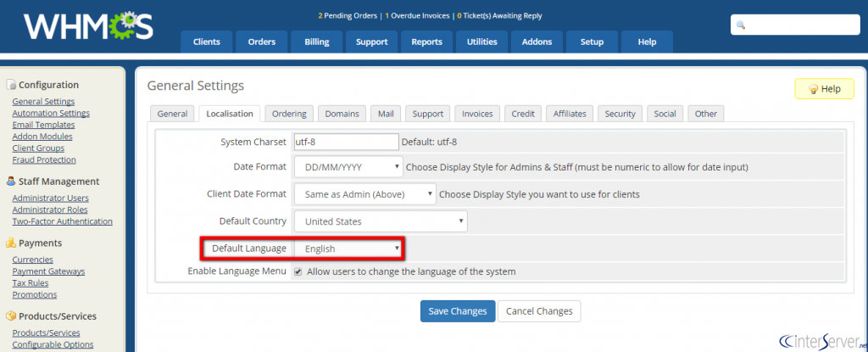Open the Utilities menu
Image resolution: width=868 pixels, height=352 pixels.
tap(481, 42)
